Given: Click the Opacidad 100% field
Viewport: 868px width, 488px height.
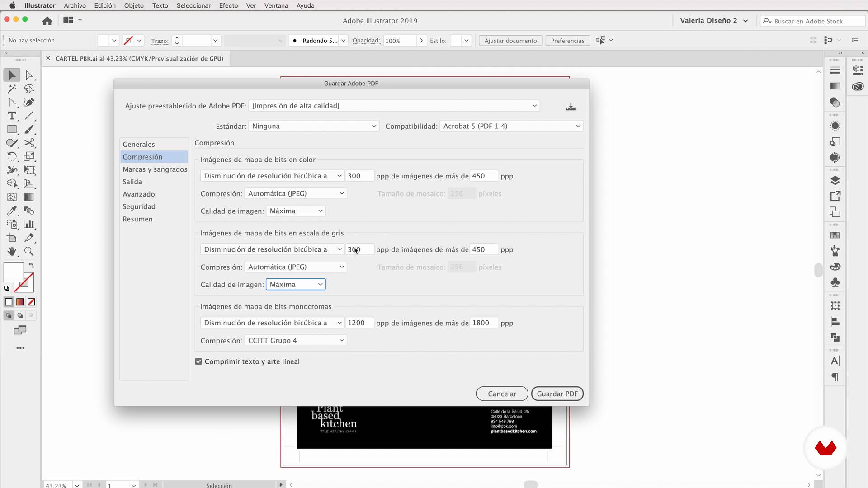Looking at the screenshot, I should (x=400, y=41).
